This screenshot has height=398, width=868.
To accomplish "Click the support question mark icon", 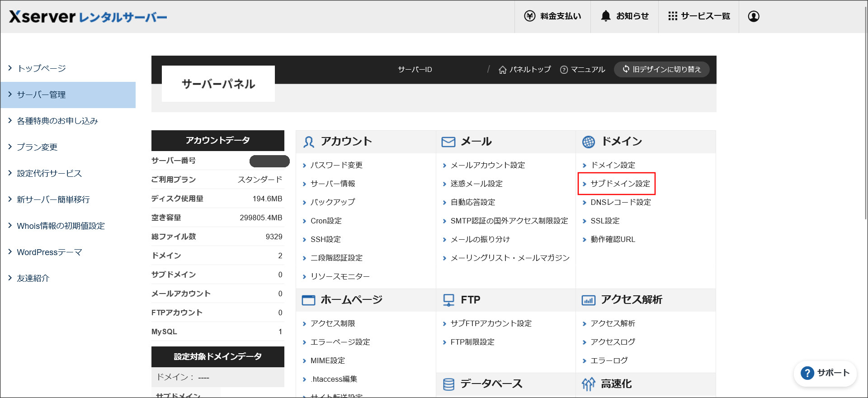I will tap(807, 373).
